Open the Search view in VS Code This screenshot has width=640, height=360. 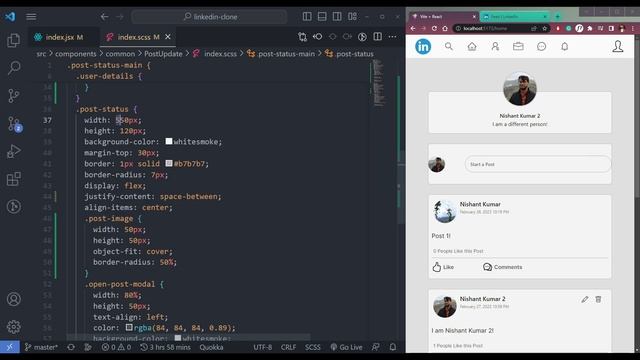pos(14,67)
